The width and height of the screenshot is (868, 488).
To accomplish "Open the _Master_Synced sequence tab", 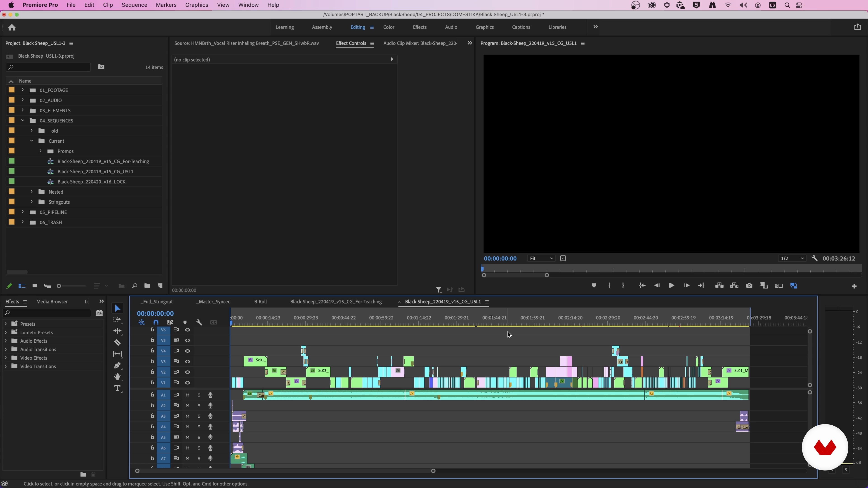I will click(x=213, y=302).
